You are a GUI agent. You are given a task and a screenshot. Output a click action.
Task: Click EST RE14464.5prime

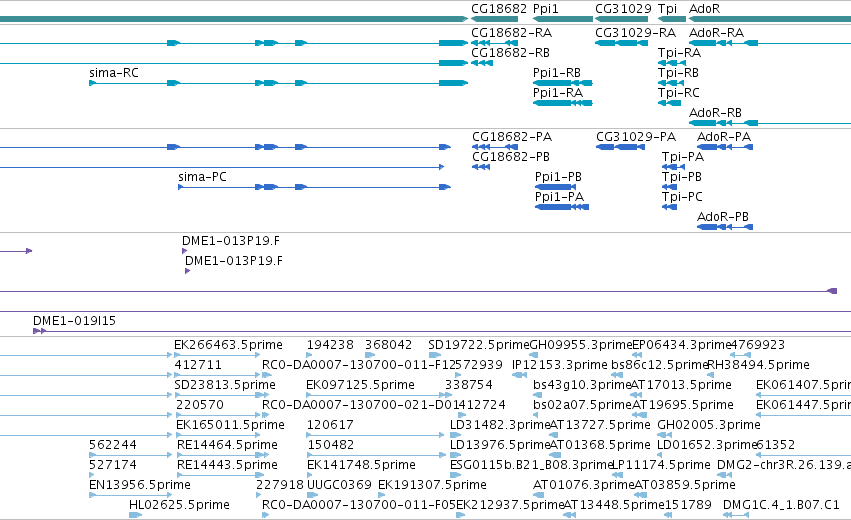coord(227,445)
